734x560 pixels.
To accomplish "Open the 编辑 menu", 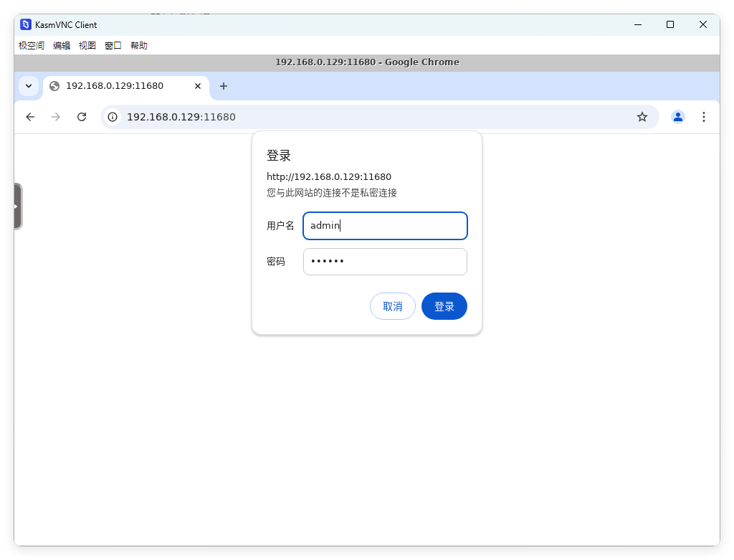I will [x=62, y=45].
